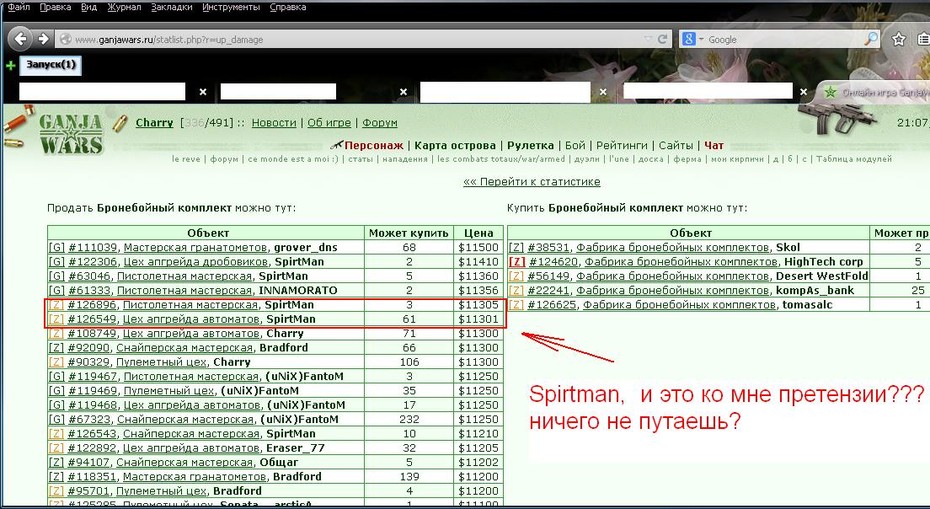Open the 'le reve' quick link
The image size is (930, 509).
tap(186, 159)
